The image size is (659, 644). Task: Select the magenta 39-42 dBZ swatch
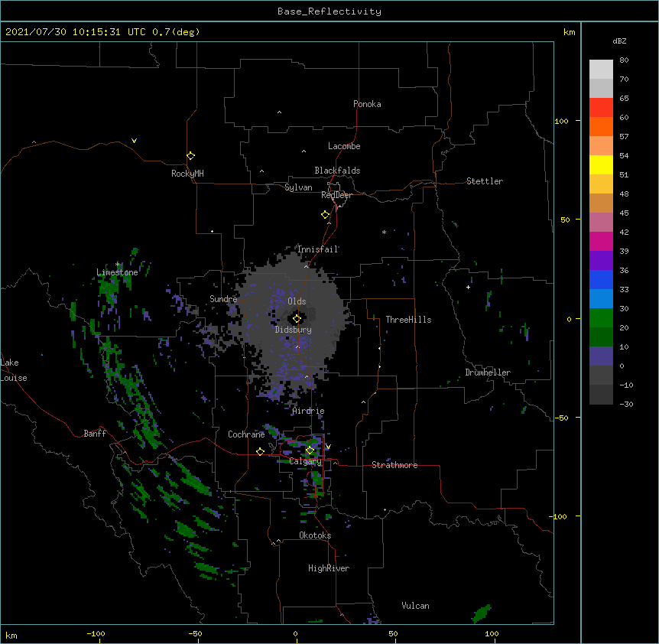click(x=601, y=241)
